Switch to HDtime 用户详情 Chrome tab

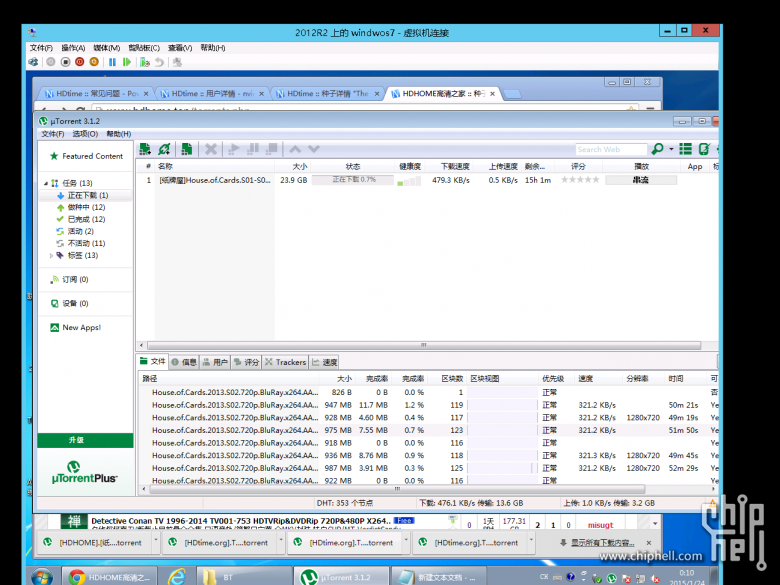211,94
